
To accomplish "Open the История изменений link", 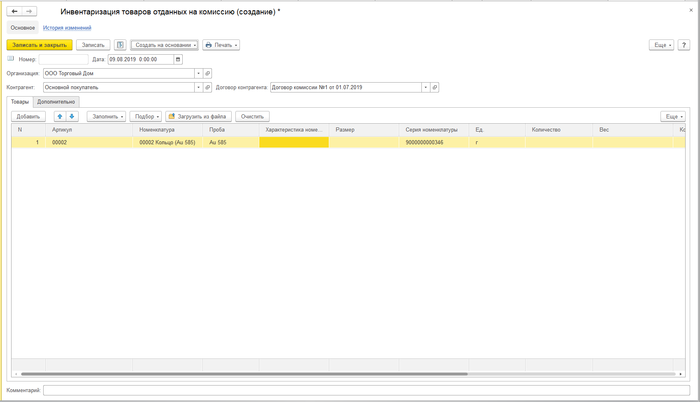I will click(x=66, y=28).
